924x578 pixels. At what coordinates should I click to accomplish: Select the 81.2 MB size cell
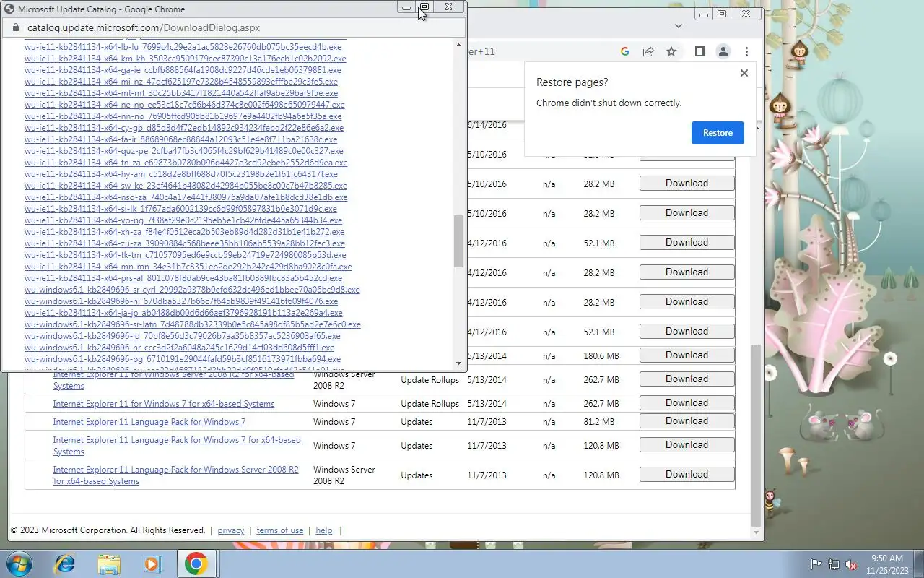pyautogui.click(x=601, y=422)
